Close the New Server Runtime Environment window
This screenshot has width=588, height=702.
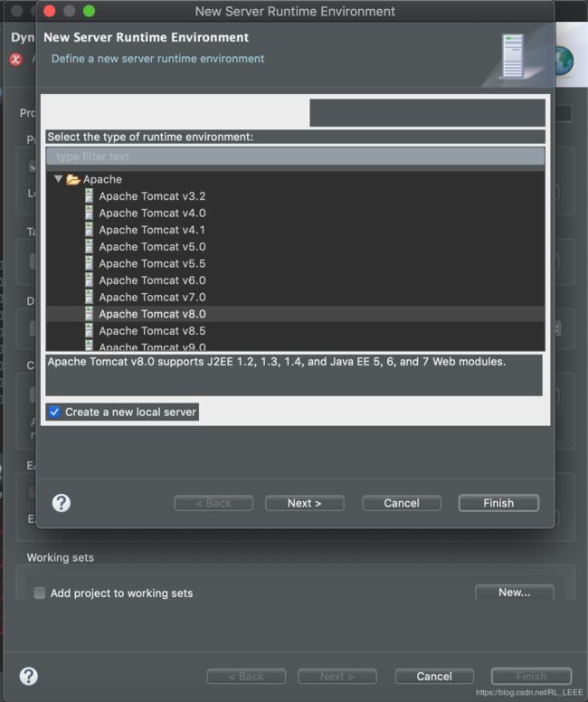[x=50, y=11]
